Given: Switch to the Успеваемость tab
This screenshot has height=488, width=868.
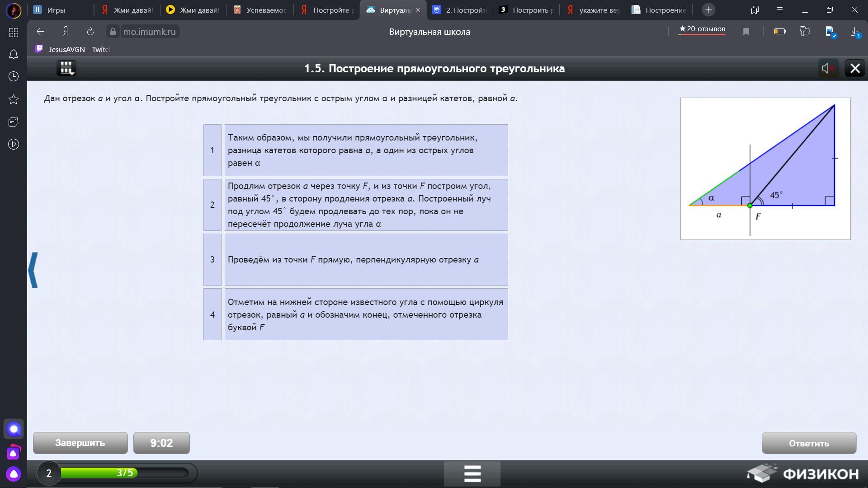Looking at the screenshot, I should pyautogui.click(x=261, y=10).
